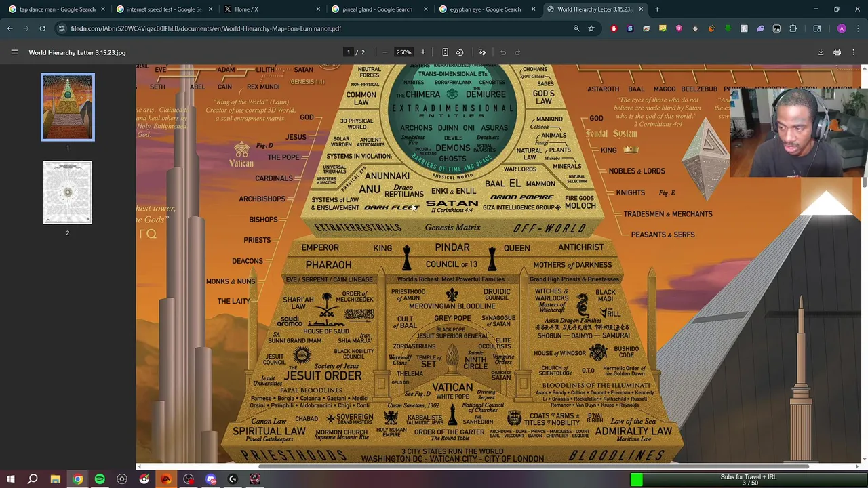This screenshot has width=868, height=488.
Task: Fit PDF to page
Action: tap(445, 52)
